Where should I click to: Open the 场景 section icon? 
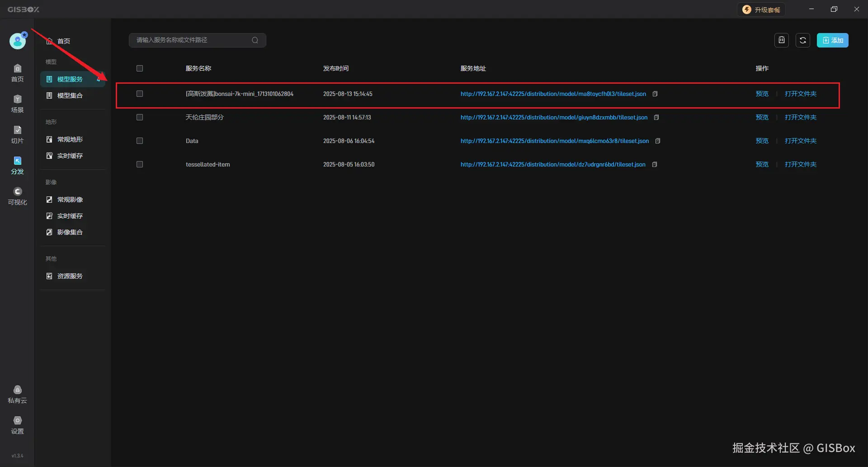17,104
